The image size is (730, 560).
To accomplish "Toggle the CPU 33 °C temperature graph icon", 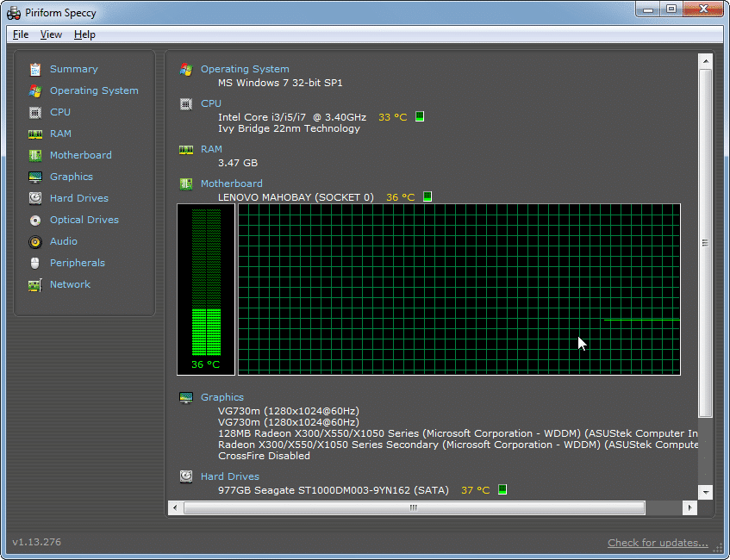I will click(x=420, y=116).
